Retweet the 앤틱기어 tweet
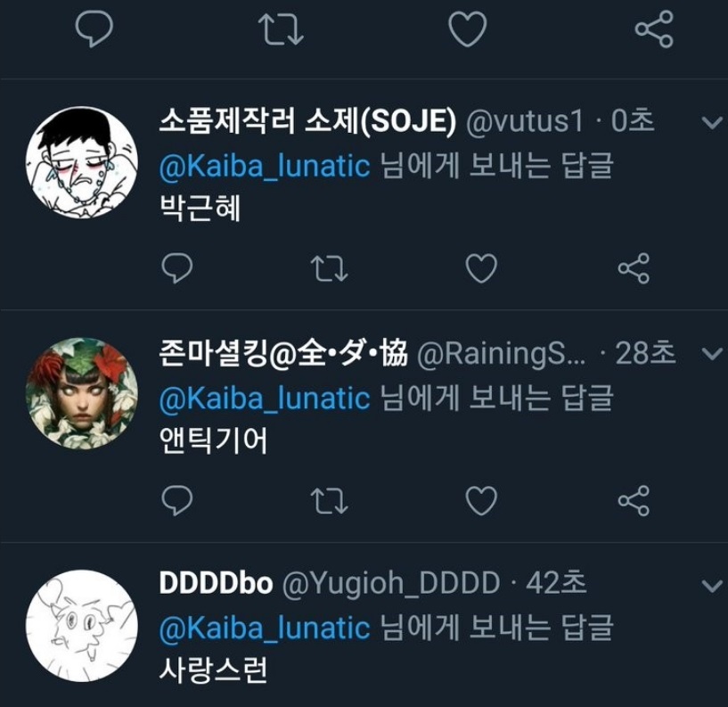The height and width of the screenshot is (707, 728). (x=329, y=501)
